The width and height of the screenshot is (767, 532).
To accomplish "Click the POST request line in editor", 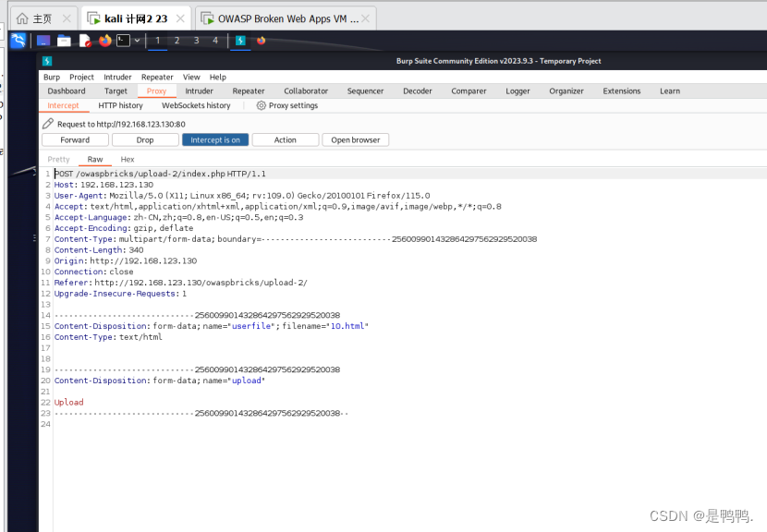I will pyautogui.click(x=160, y=174).
